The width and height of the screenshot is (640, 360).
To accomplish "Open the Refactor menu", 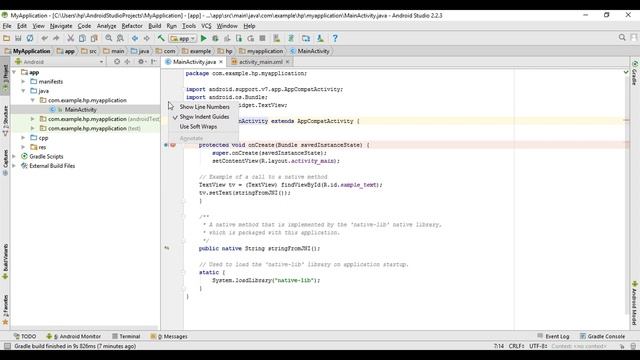I will (132, 26).
